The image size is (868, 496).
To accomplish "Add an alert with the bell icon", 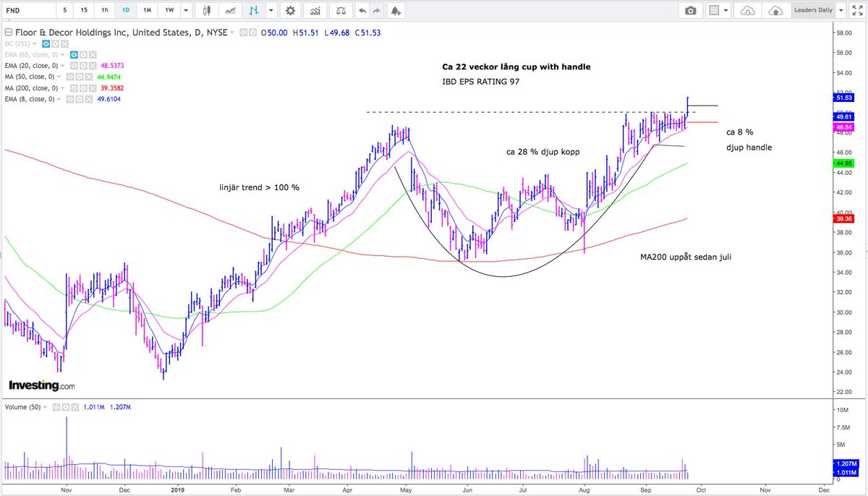I will click(x=396, y=11).
